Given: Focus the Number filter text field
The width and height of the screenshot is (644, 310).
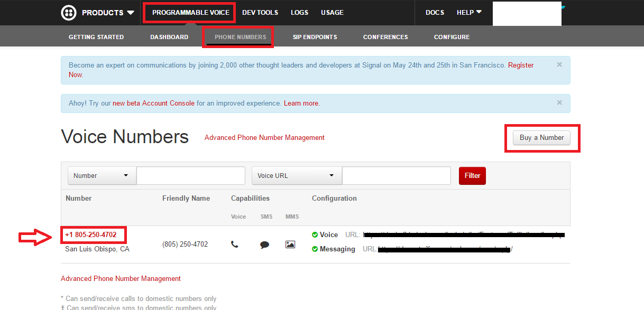Looking at the screenshot, I should click(191, 176).
